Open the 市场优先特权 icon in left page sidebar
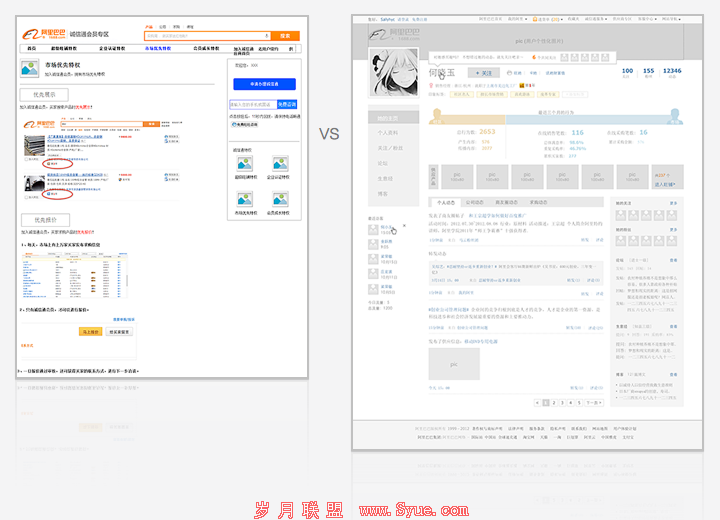The image size is (720, 520). tap(245, 199)
